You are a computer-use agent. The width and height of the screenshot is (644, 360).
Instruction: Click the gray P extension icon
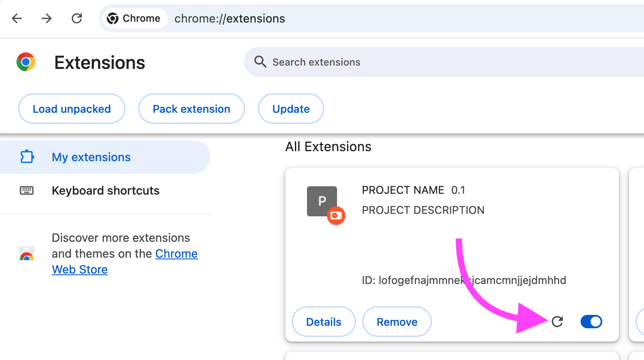point(319,199)
